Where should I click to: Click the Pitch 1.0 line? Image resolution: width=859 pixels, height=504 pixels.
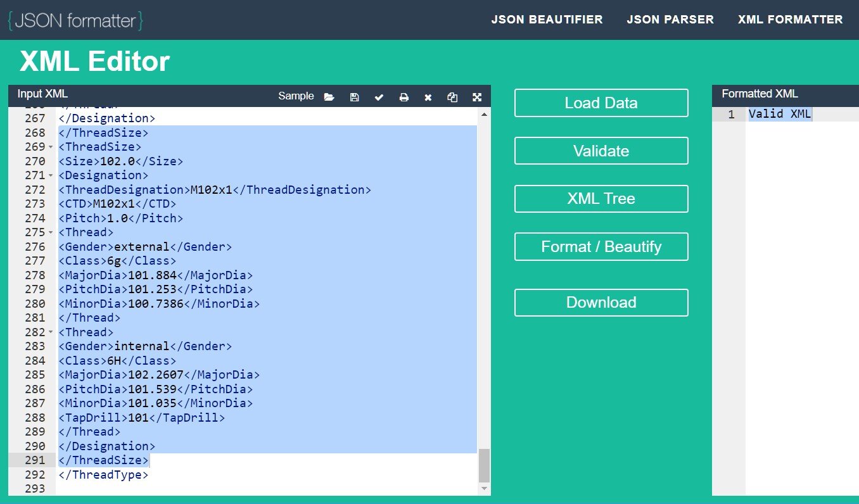[x=120, y=218]
